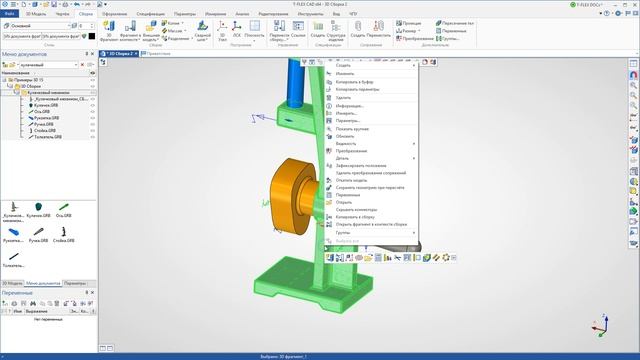Choose Информация in the context menu
This screenshot has width=640, height=360.
pos(371,106)
